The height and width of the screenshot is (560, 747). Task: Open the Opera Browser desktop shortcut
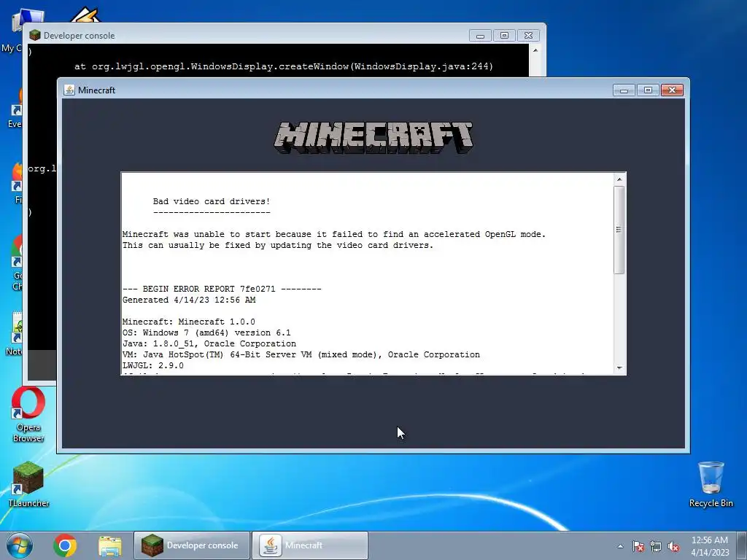coord(28,414)
